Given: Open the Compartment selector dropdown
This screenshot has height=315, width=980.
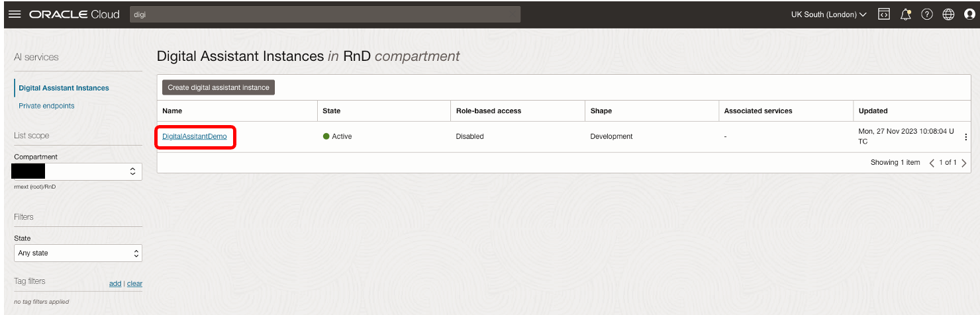Looking at the screenshot, I should [78, 171].
